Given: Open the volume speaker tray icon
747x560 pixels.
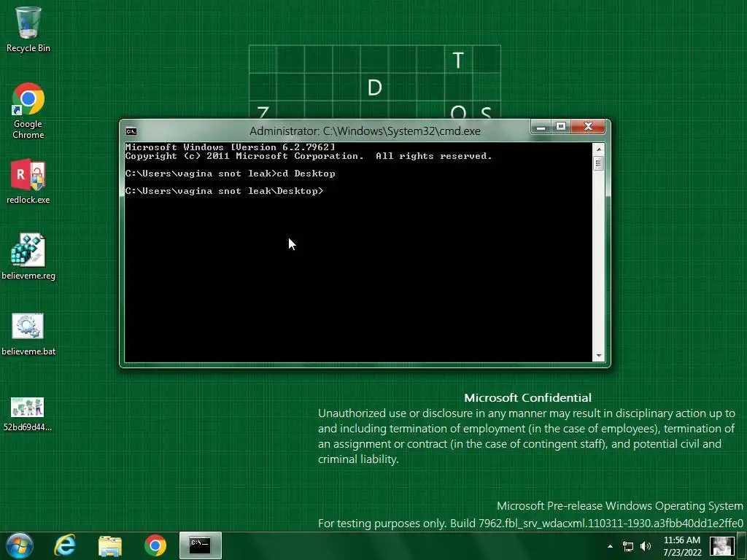Looking at the screenshot, I should pos(646,546).
